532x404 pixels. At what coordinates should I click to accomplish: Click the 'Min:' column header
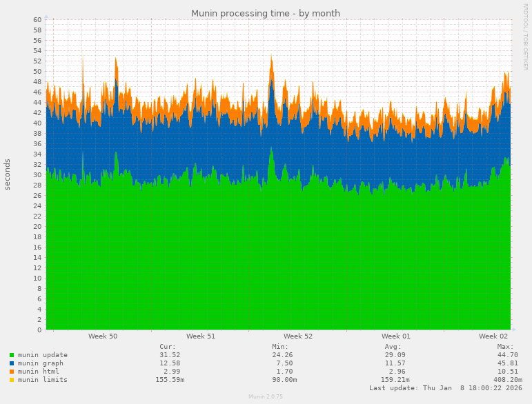coord(280,347)
